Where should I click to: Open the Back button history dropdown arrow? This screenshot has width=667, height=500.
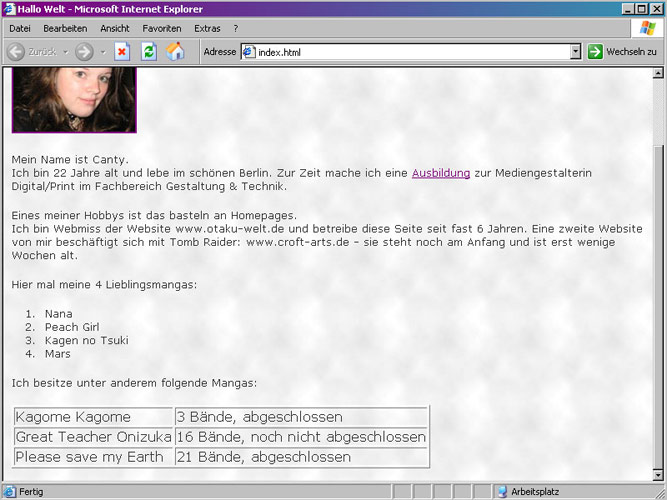pos(66,52)
